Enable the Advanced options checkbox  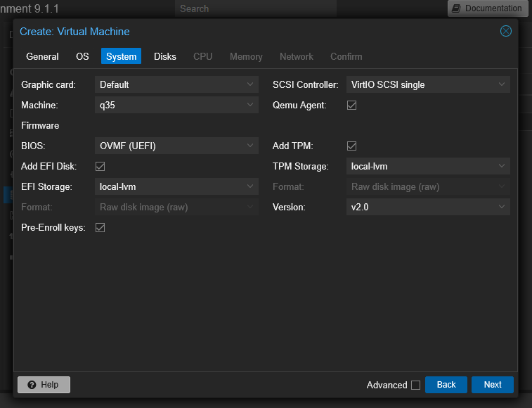(x=415, y=385)
